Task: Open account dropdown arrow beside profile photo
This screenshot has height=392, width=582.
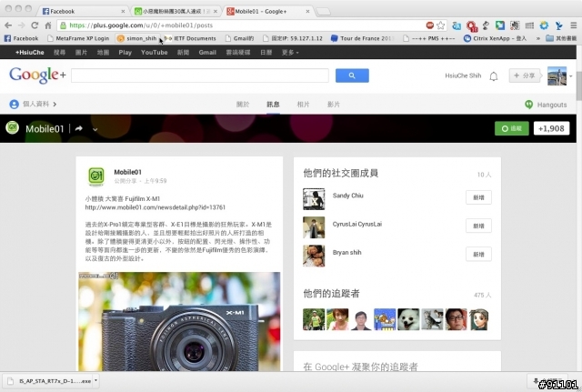Action: [x=571, y=76]
